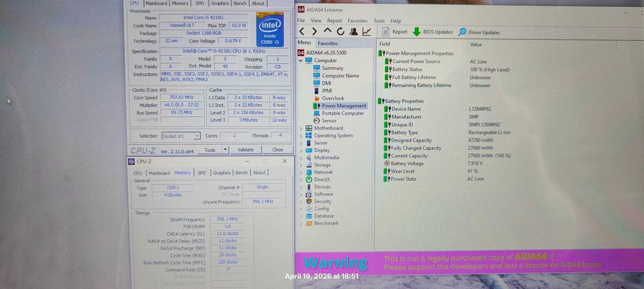Collapse the Computer tree node

pyautogui.click(x=301, y=61)
